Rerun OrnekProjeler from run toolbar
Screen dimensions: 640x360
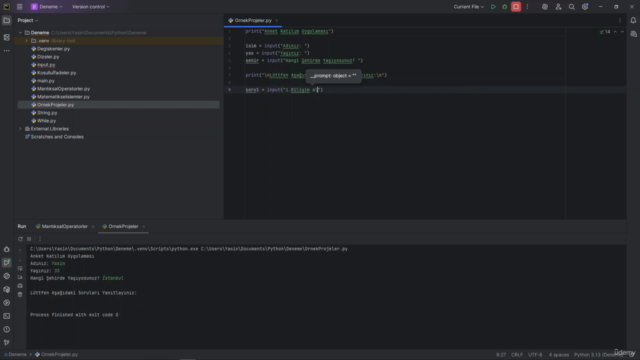20,239
